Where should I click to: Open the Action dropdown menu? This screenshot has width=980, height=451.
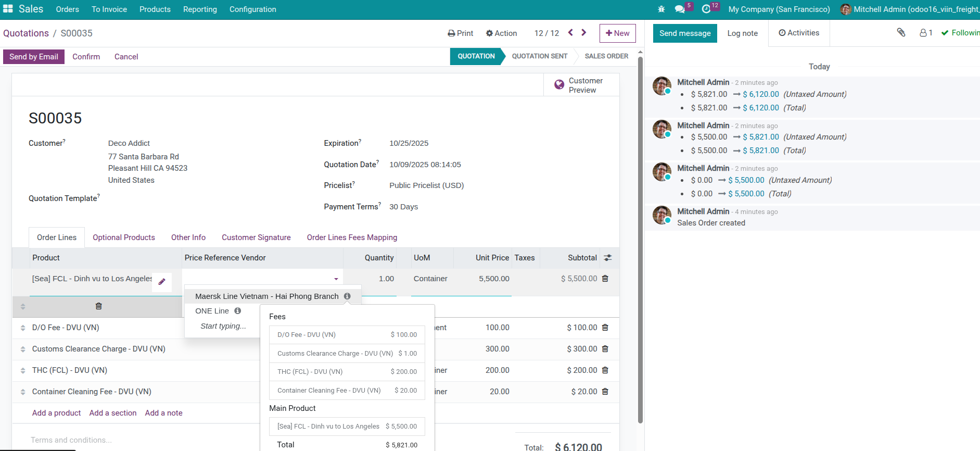pyautogui.click(x=501, y=33)
